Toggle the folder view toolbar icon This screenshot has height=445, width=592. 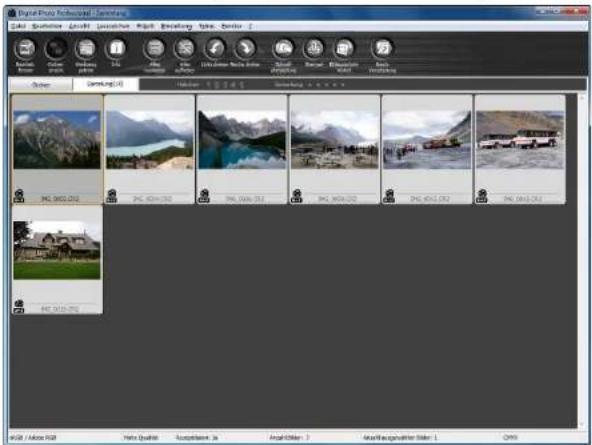[x=56, y=55]
